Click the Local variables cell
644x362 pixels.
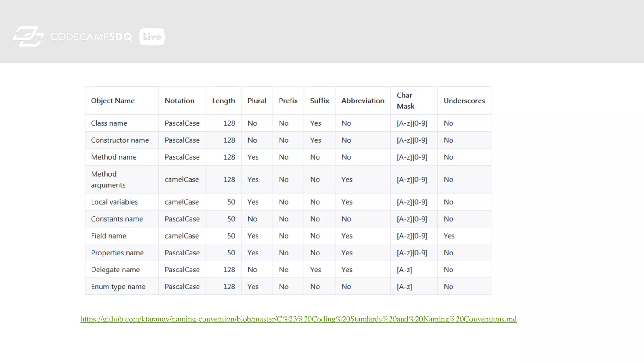(x=114, y=202)
